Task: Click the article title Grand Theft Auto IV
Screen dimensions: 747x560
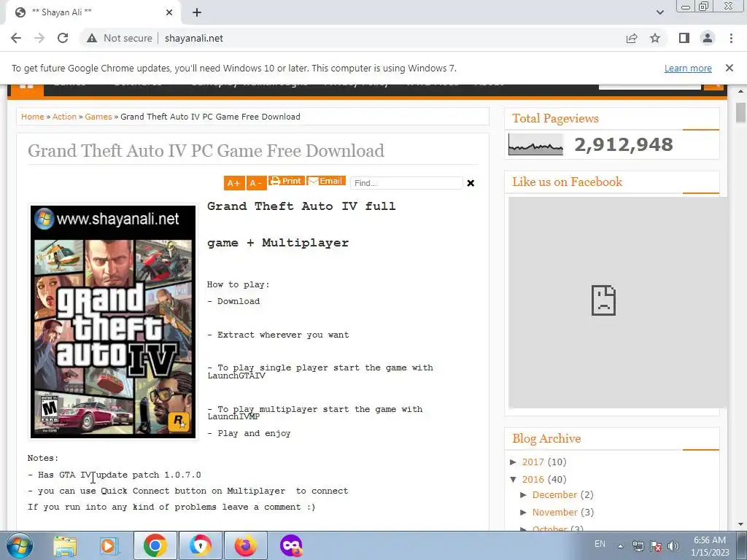Action: (206, 150)
